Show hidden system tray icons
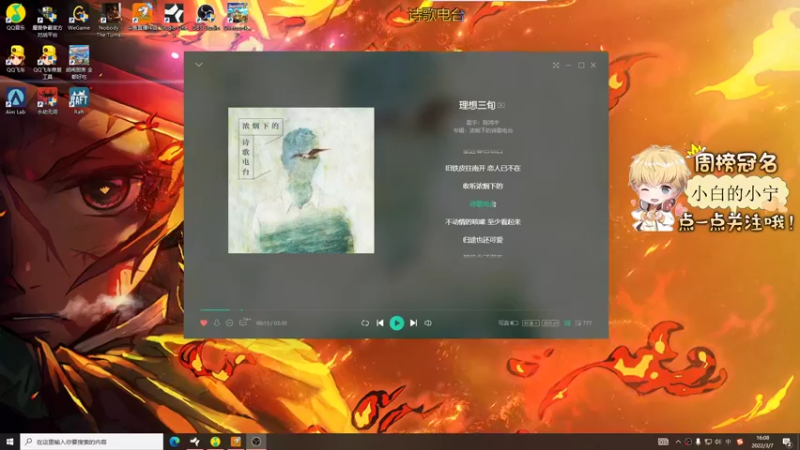Screen dimensions: 800x450 [x=678, y=442]
